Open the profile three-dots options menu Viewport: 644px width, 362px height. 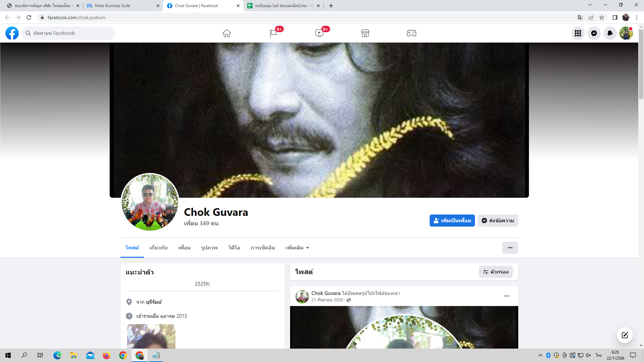coord(510,248)
